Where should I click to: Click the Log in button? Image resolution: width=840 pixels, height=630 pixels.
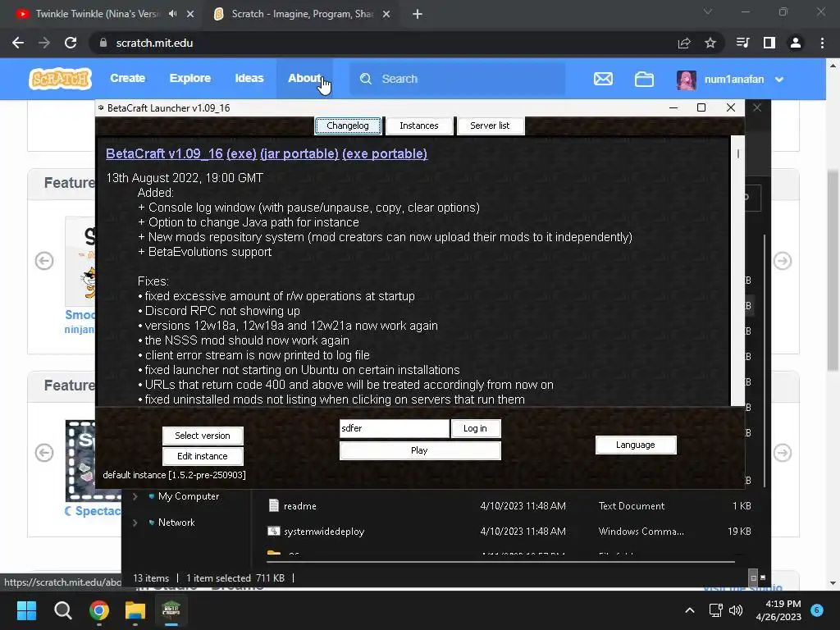(475, 428)
